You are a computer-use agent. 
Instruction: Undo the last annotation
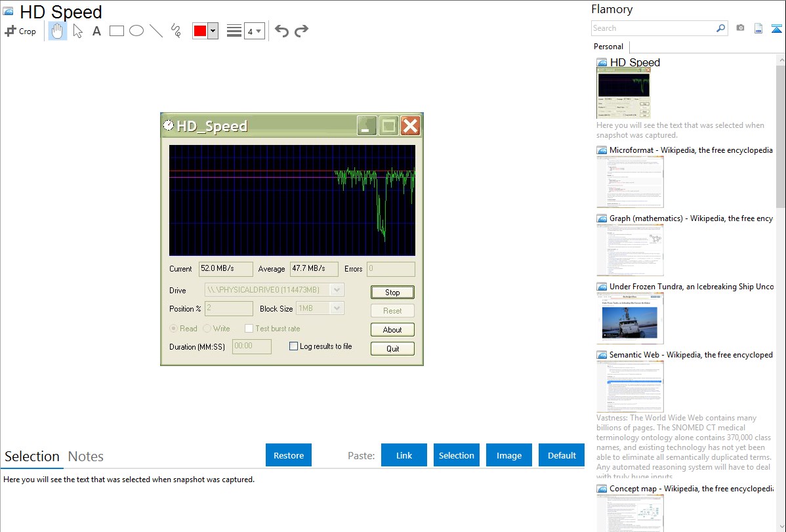[281, 31]
